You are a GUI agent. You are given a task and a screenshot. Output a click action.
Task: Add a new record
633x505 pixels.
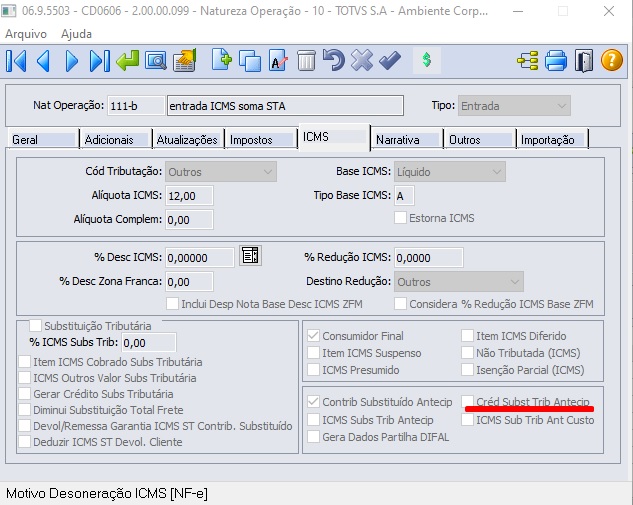tap(222, 60)
